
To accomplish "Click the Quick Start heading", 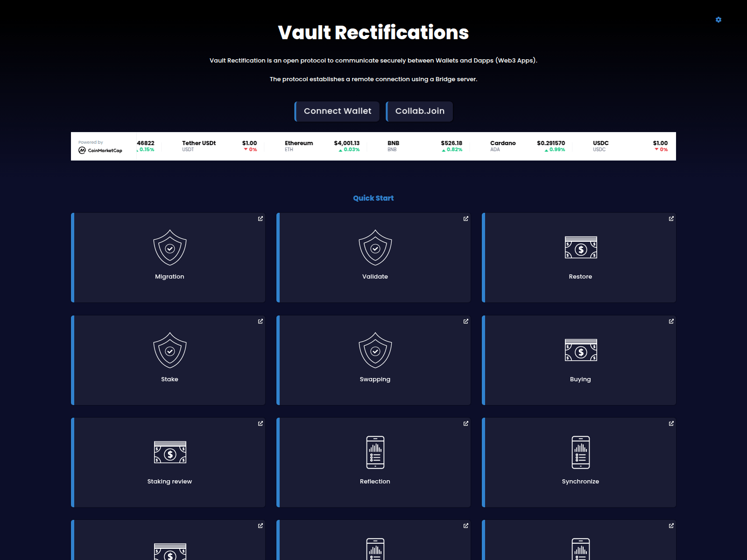I will click(373, 198).
